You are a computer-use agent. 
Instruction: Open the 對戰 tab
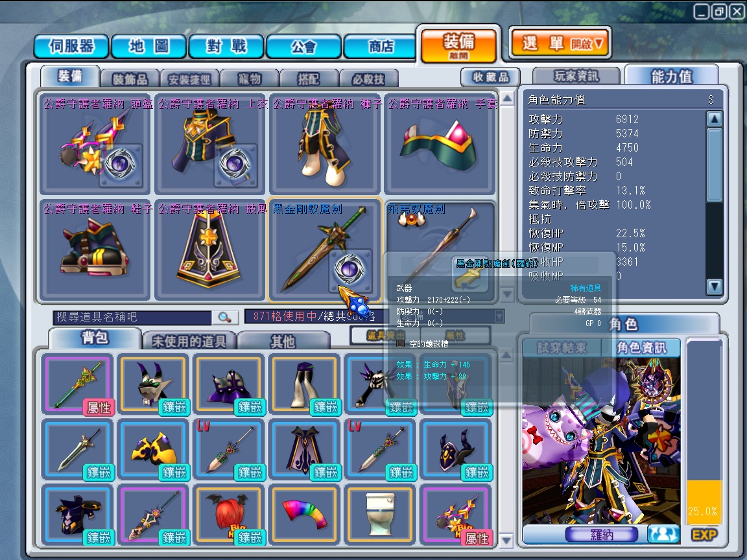click(226, 47)
